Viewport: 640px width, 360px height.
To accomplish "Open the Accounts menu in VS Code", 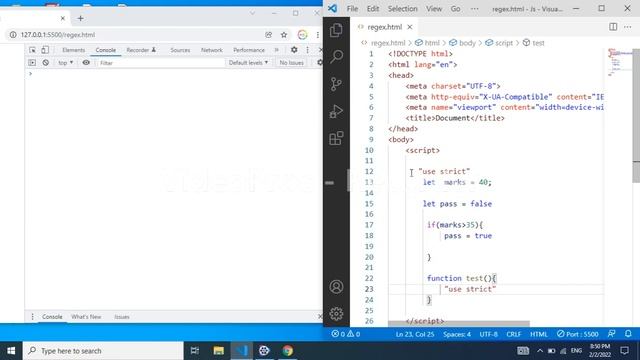I will click(336, 287).
